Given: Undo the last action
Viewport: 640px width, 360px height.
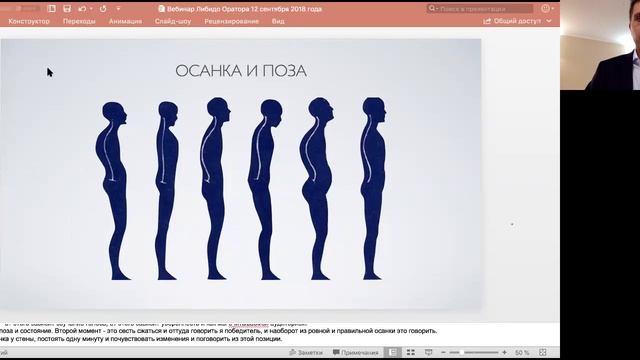Looking at the screenshot, I should (82, 9).
